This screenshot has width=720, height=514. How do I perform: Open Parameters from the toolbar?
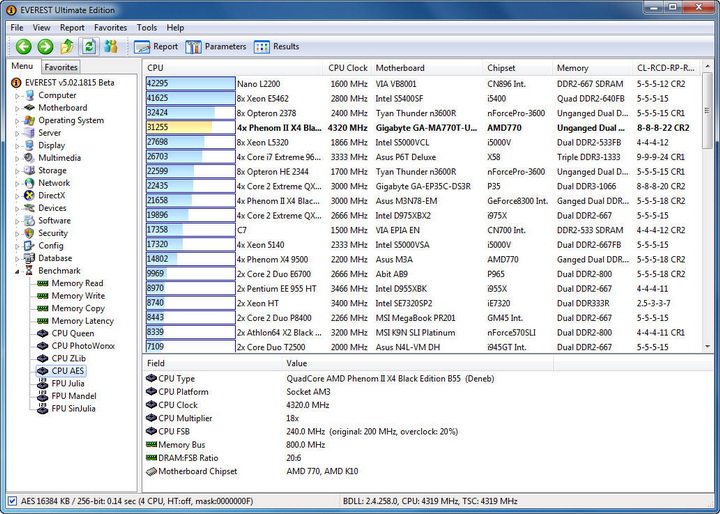[x=216, y=46]
